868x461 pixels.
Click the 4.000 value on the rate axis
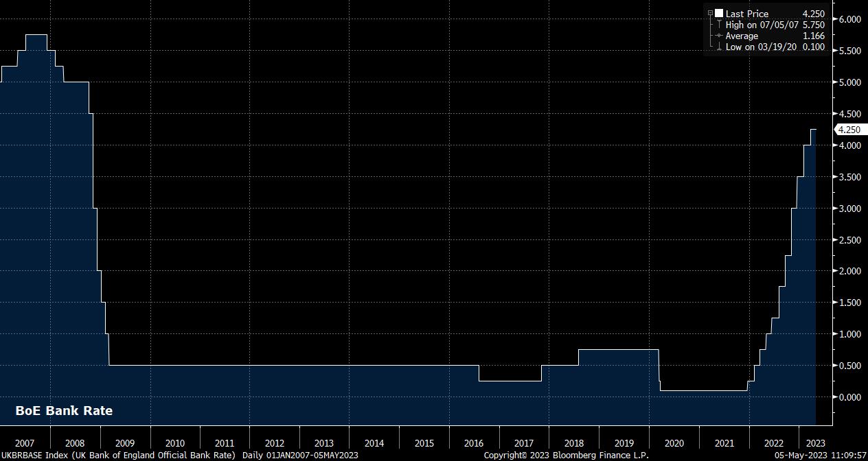[x=850, y=145]
